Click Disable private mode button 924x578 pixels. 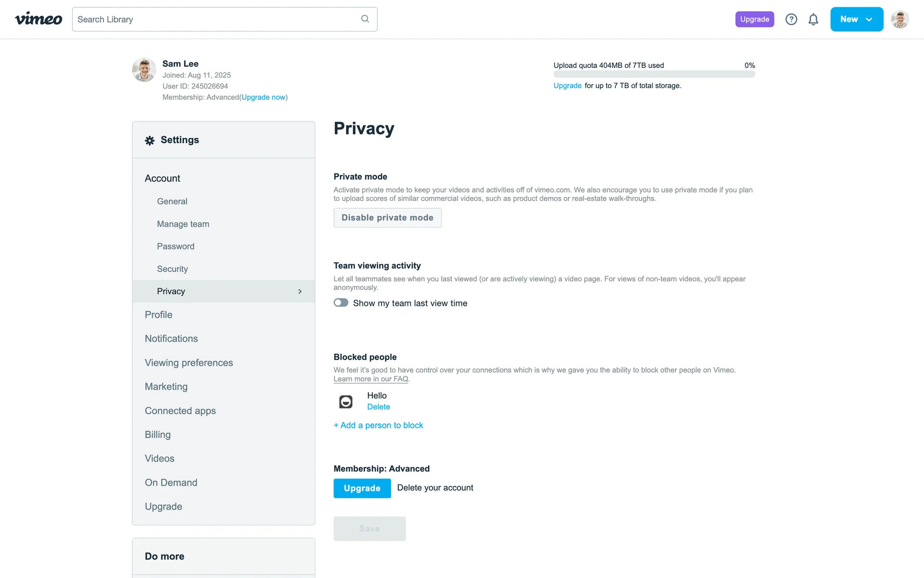tap(387, 218)
